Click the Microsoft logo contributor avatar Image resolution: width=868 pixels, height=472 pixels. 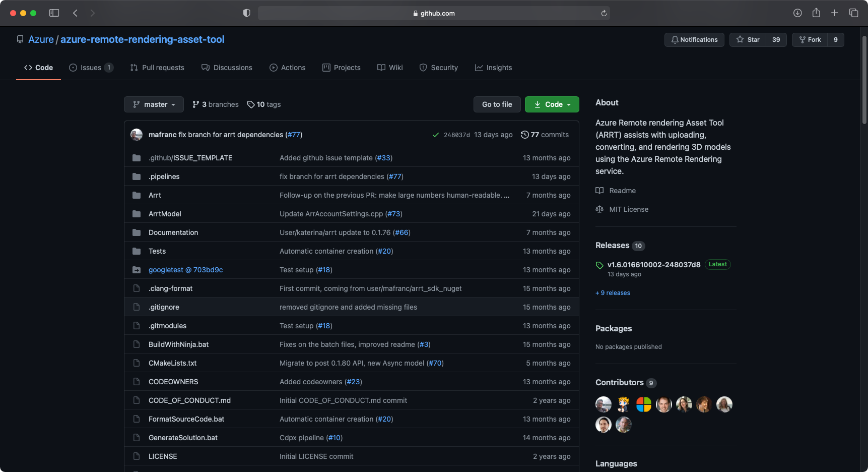643,404
